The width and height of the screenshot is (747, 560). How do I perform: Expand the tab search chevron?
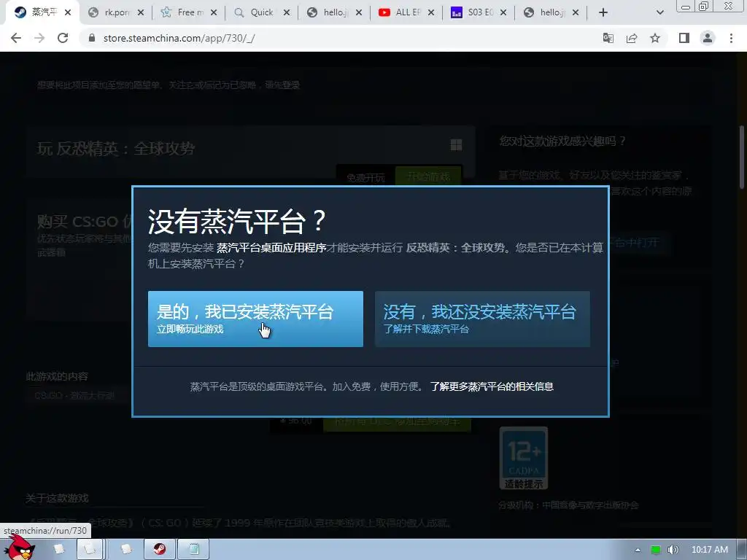point(659,12)
